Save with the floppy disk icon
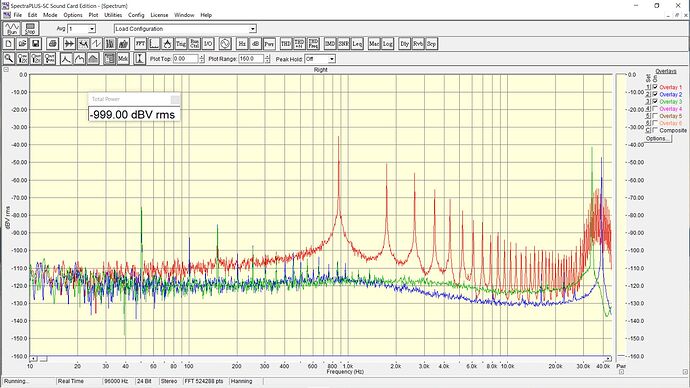Image resolution: width=690 pixels, height=388 pixels. 36,44
